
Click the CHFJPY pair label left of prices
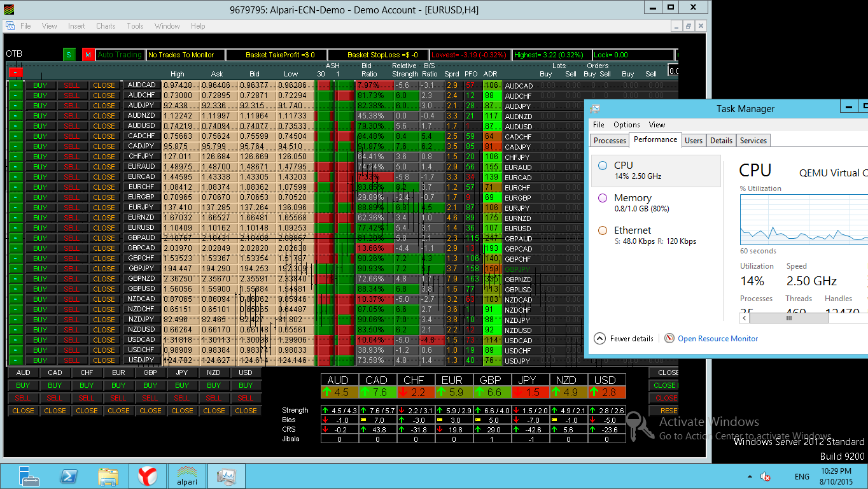point(141,157)
